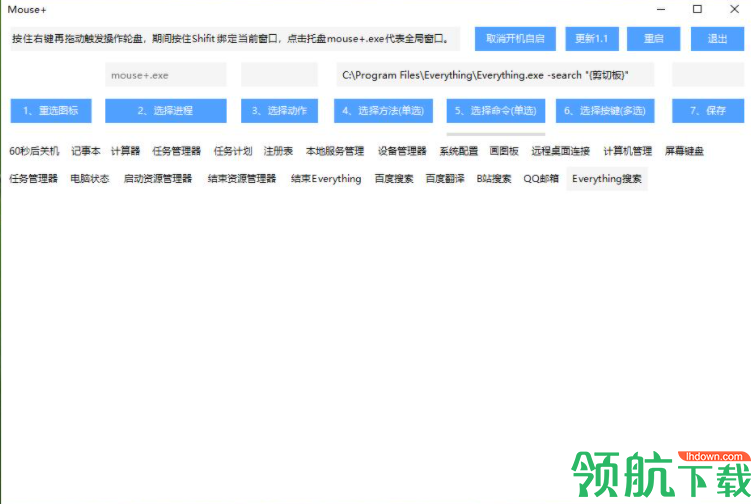Focus the mouse+.exe process field
The height and width of the screenshot is (504, 751).
coord(166,75)
